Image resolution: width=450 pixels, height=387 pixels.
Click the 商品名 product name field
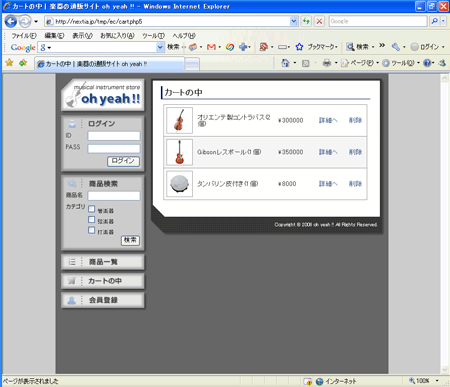tap(114, 196)
